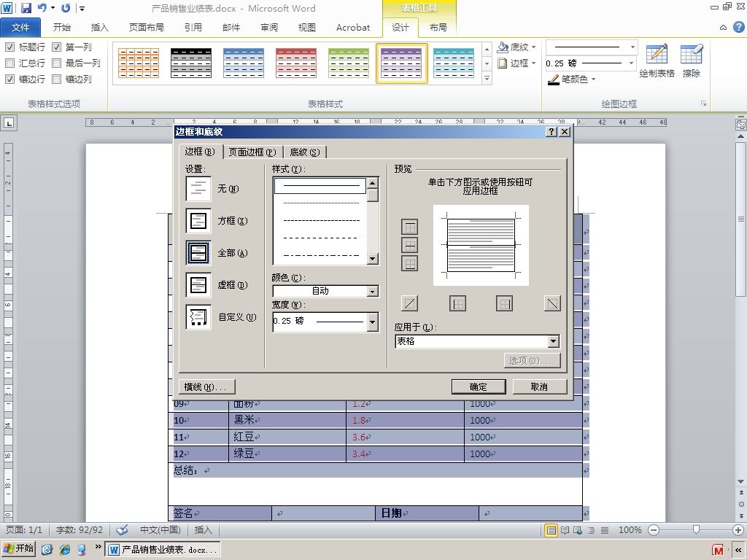747x560 pixels.
Task: Open the 宽度 (Width) dropdown in dialog
Action: (x=325, y=322)
